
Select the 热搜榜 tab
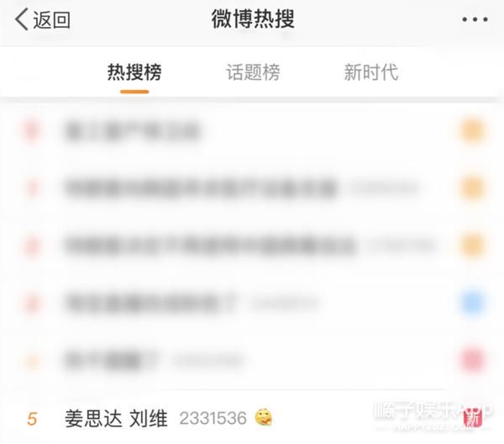coord(134,71)
